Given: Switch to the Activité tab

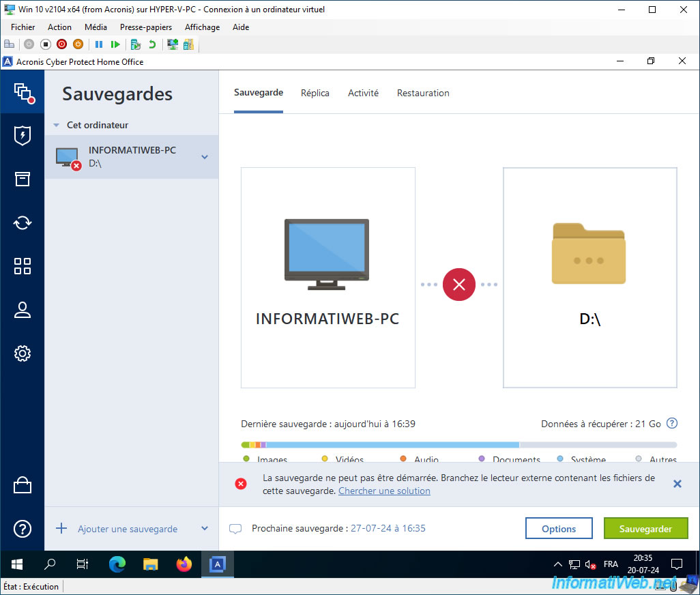Looking at the screenshot, I should (363, 93).
